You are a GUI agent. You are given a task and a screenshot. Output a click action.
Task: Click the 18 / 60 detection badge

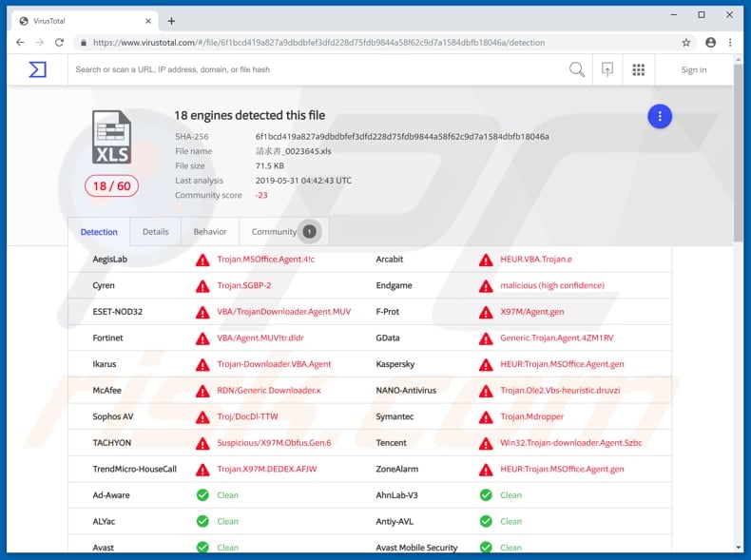tap(111, 185)
